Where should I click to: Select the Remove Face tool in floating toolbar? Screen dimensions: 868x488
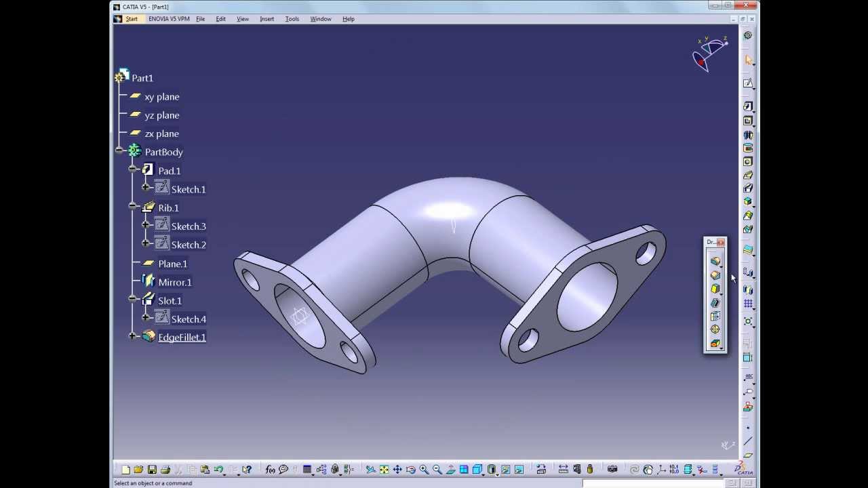click(715, 344)
